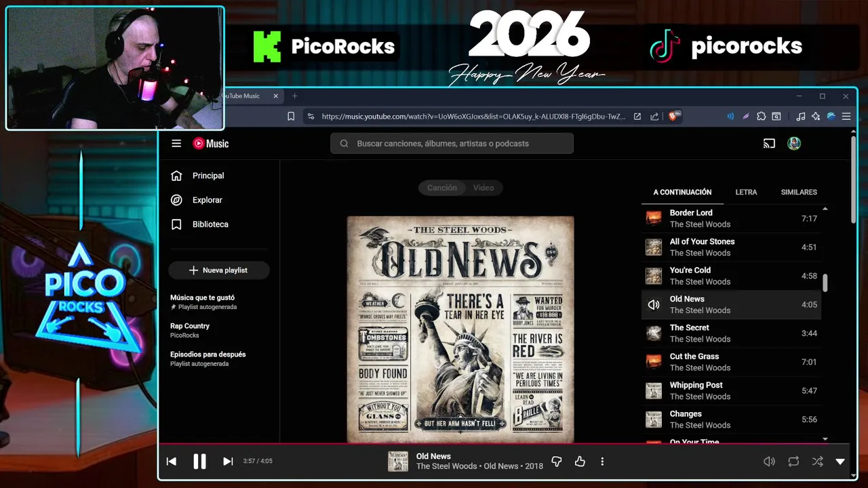
Task: Open the hamburger guide menu
Action: [x=176, y=143]
